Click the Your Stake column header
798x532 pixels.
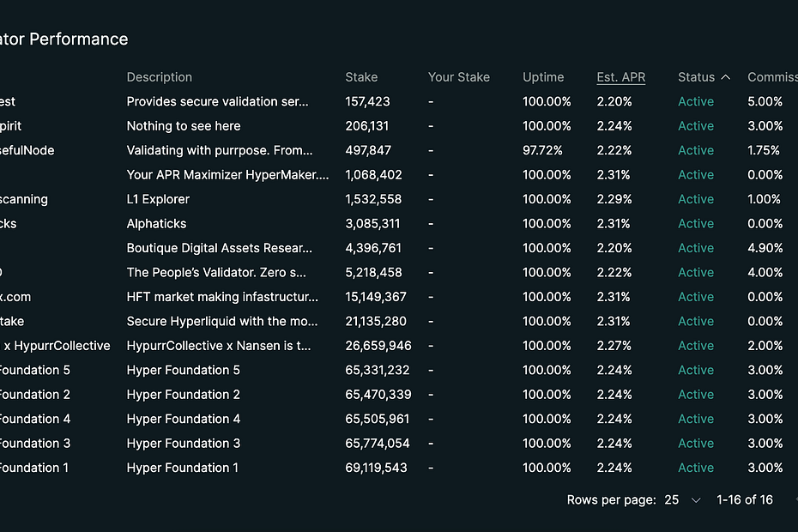[x=458, y=77]
